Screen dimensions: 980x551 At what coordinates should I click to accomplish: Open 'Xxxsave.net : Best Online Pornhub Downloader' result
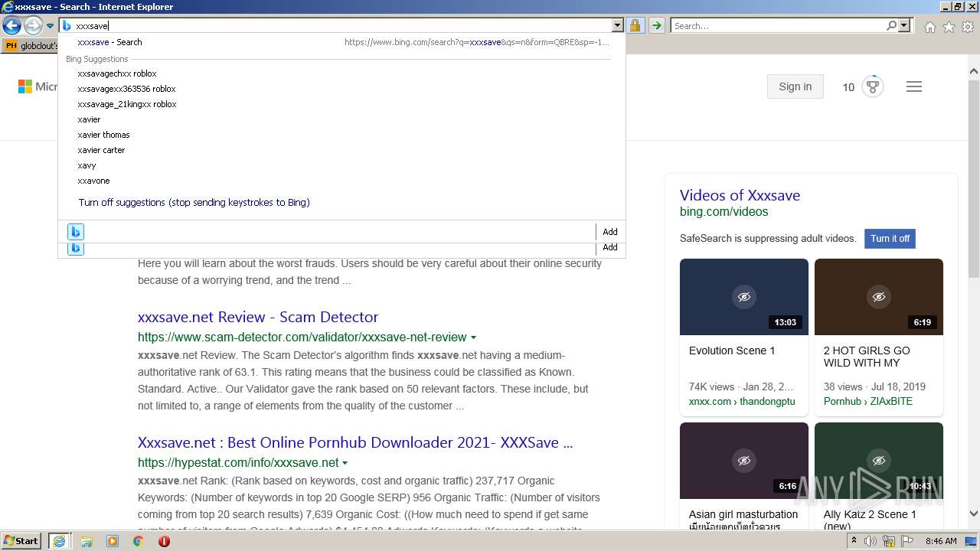tap(355, 442)
